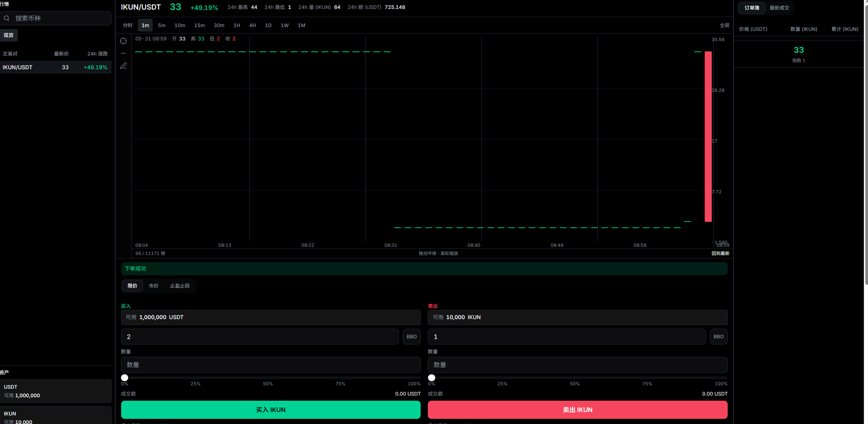Focus the 搜索币种 search field

coord(56,18)
